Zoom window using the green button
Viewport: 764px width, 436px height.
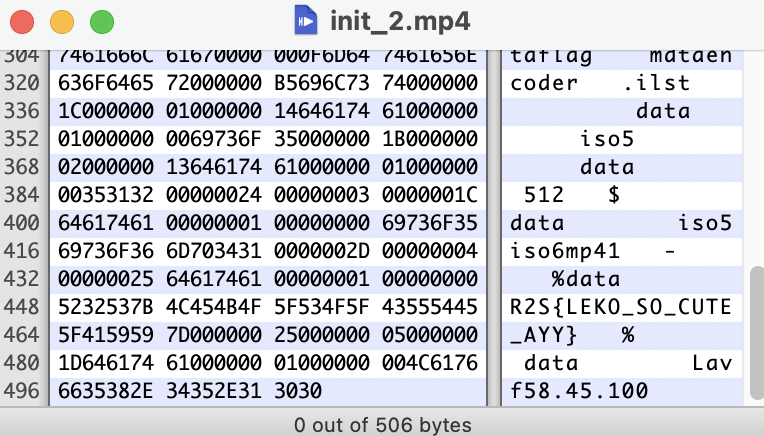click(101, 21)
